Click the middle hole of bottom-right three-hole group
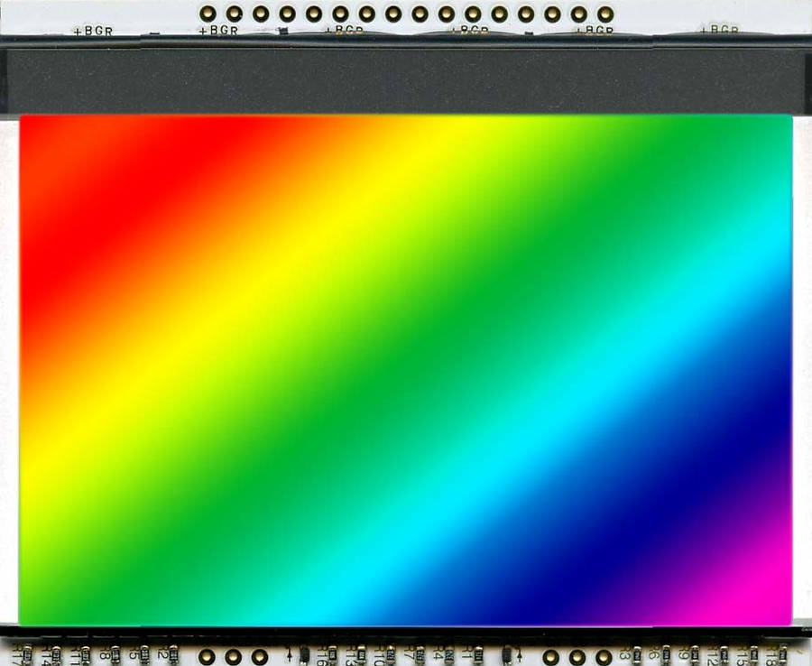 [577, 655]
